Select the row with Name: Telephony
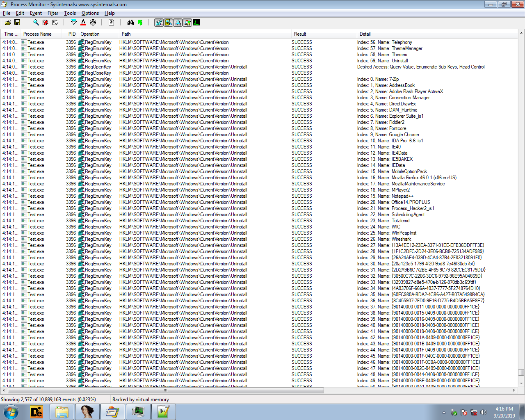Viewport: 525px width, 420px height. tap(259, 42)
